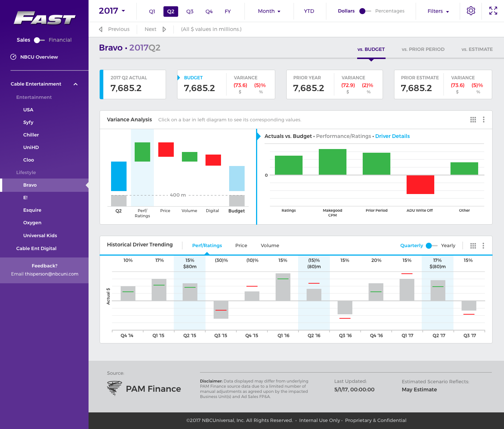Click the red Digital waterfall bar

(213, 160)
